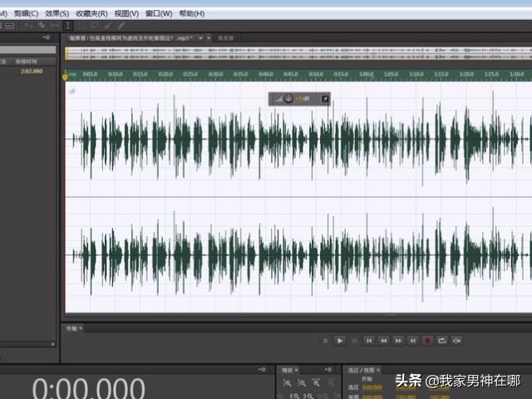
Task: Pause playback with the Pause button
Action: coord(355,340)
